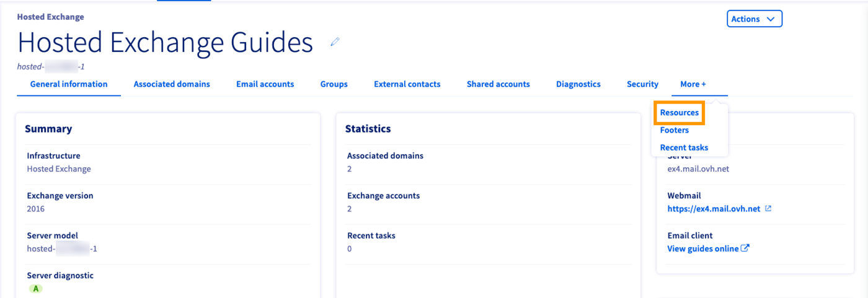The height and width of the screenshot is (298, 868).
Task: Open the https://ex4.mail.ovh.net webmail link
Action: pos(714,209)
